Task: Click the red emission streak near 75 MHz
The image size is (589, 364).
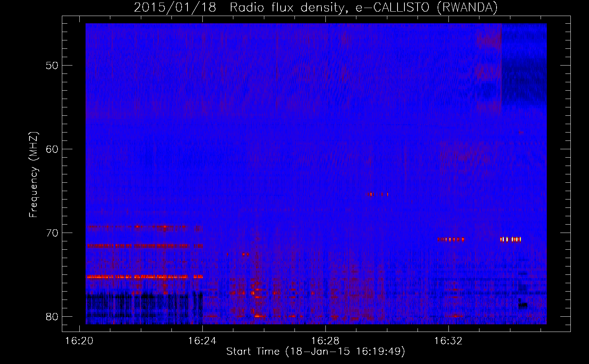Action: (x=145, y=277)
